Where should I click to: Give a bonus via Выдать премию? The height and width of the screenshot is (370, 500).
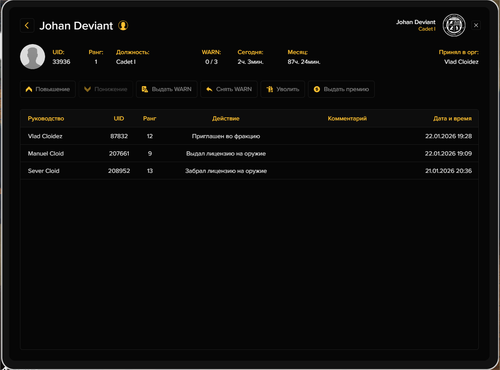[341, 89]
